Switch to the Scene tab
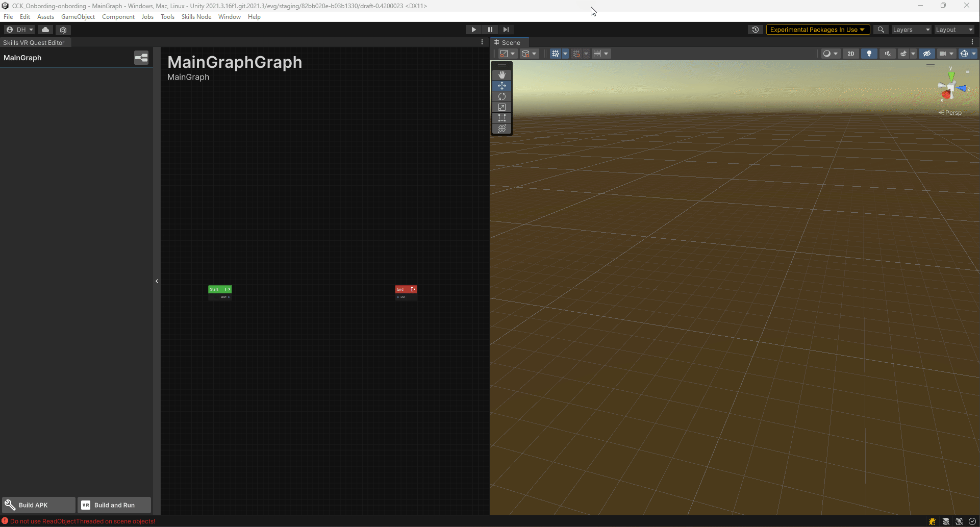This screenshot has width=980, height=527. pos(510,42)
